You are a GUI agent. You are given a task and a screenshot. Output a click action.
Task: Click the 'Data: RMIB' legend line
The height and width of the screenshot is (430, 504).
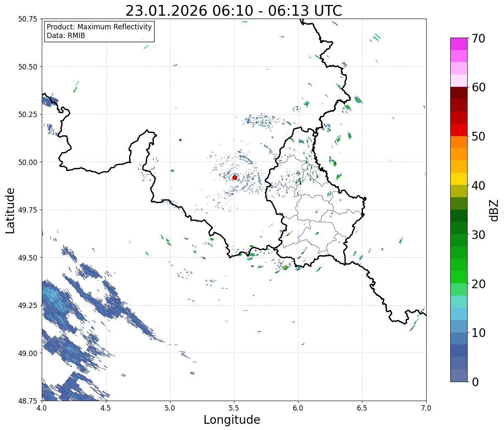pyautogui.click(x=66, y=36)
